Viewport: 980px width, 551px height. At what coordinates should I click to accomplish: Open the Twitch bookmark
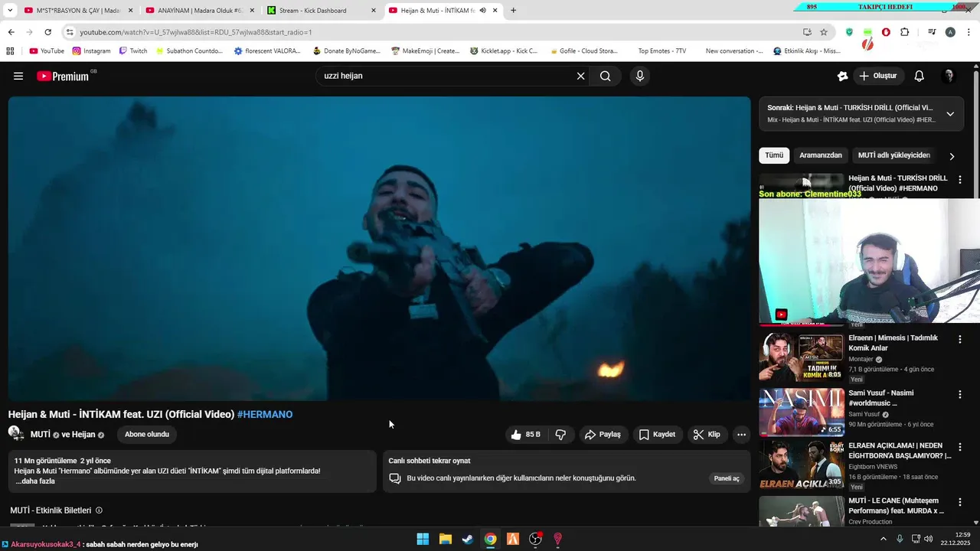(132, 51)
